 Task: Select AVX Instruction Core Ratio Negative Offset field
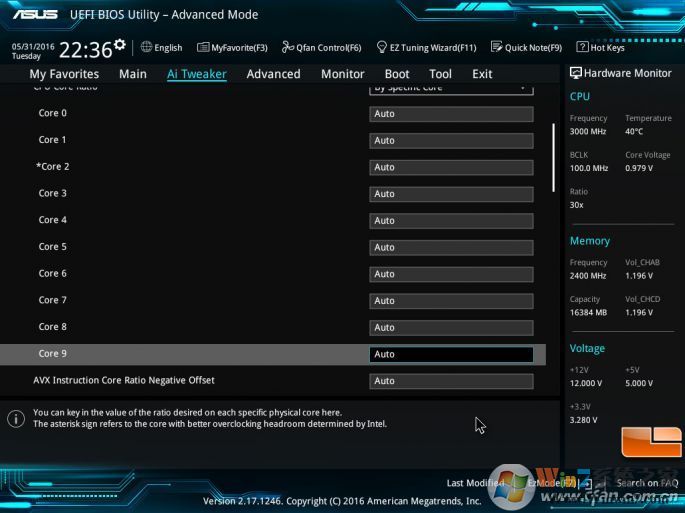point(451,381)
